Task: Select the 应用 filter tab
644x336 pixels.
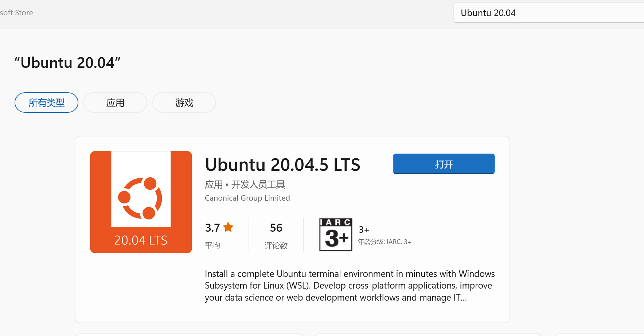Action: click(x=115, y=103)
